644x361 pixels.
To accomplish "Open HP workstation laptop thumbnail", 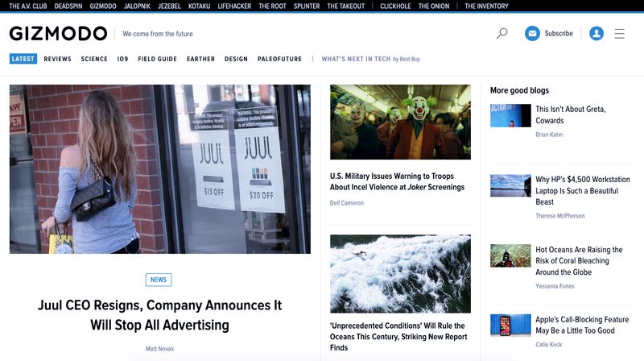I will coord(510,185).
